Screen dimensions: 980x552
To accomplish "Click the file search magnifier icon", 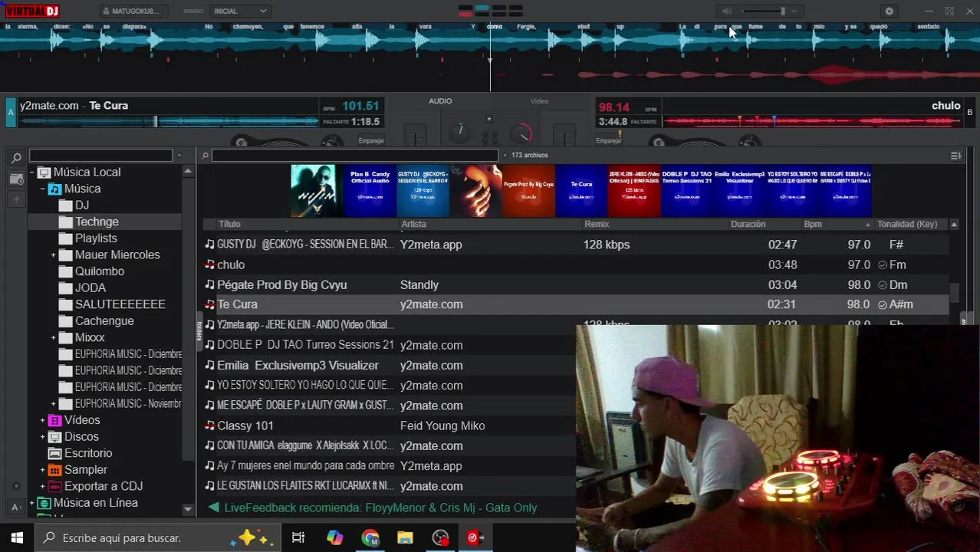I will 206,156.
